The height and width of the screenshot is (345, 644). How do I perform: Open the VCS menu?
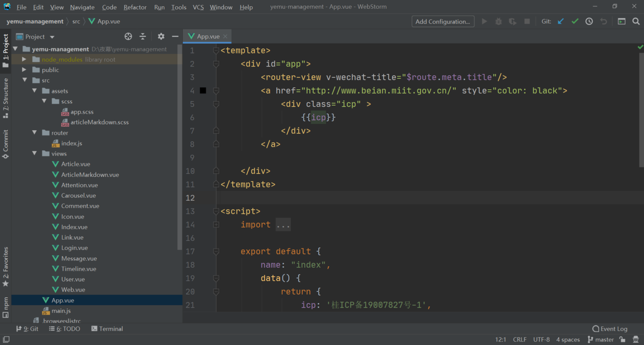pos(198,7)
